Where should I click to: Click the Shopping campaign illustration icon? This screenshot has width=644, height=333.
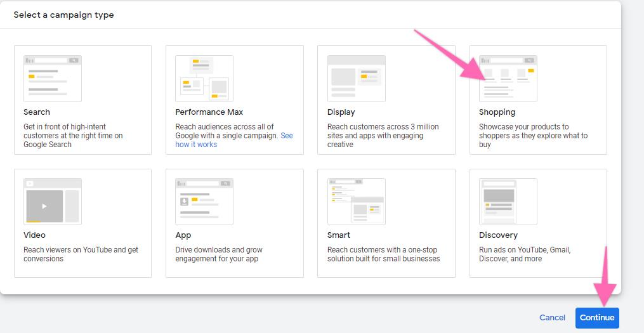(x=508, y=79)
